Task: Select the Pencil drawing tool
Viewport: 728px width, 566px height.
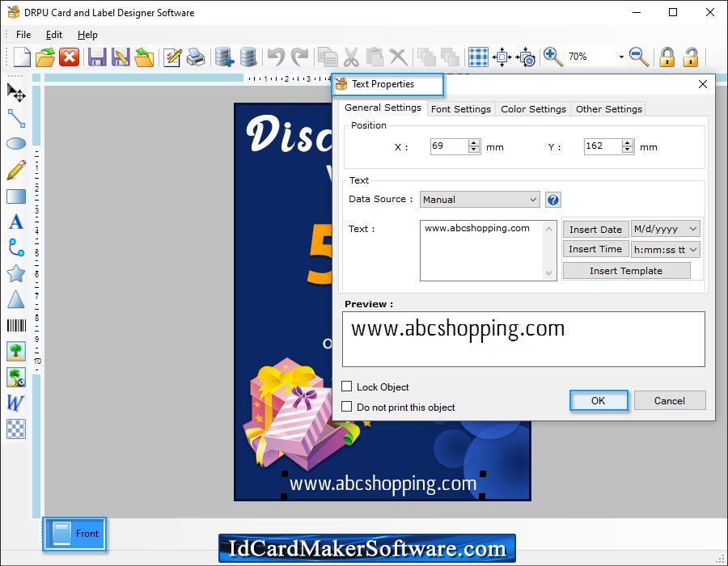Action: 15,170
